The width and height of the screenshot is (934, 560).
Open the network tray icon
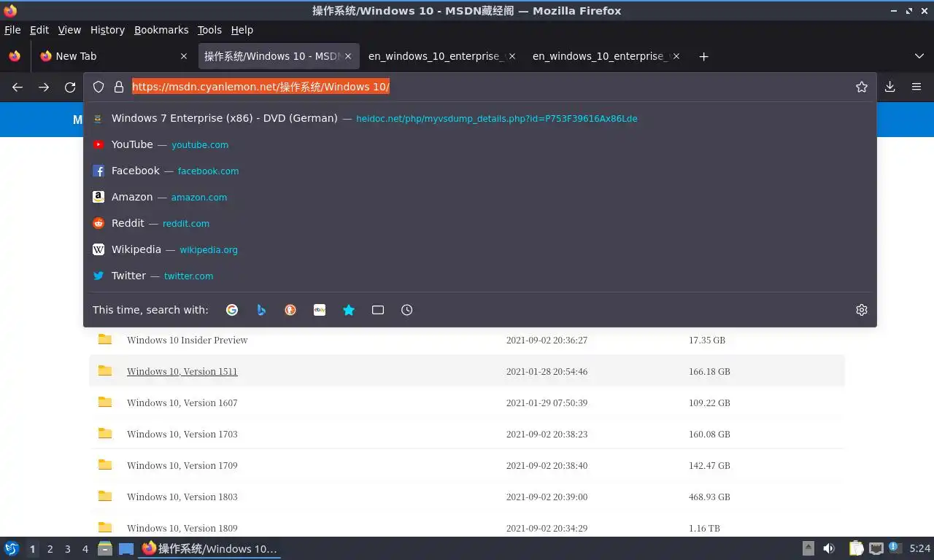876,548
